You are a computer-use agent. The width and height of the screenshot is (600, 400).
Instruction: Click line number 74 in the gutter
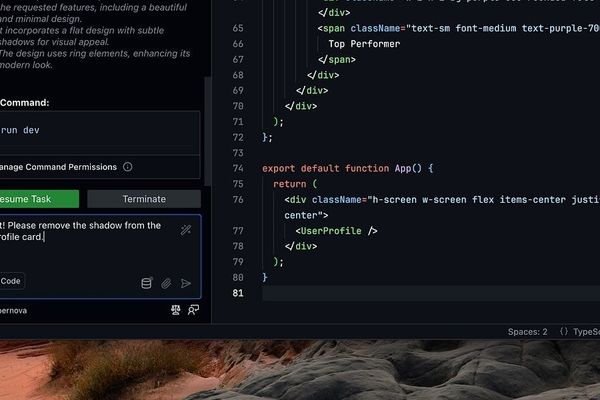tap(238, 168)
